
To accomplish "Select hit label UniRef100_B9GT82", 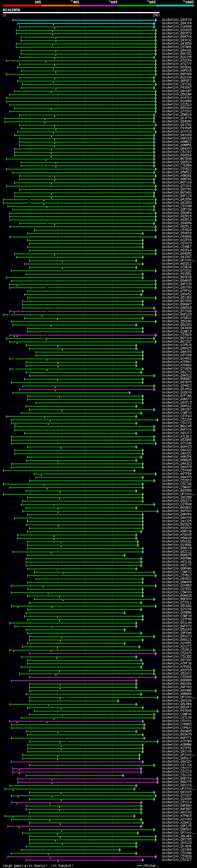I will [177, 54].
